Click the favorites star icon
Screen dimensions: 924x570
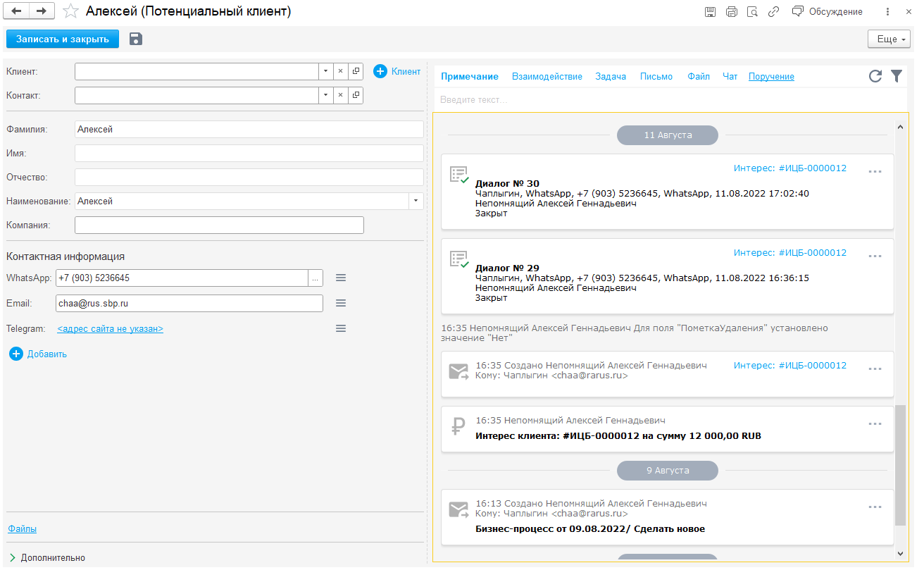pyautogui.click(x=70, y=11)
